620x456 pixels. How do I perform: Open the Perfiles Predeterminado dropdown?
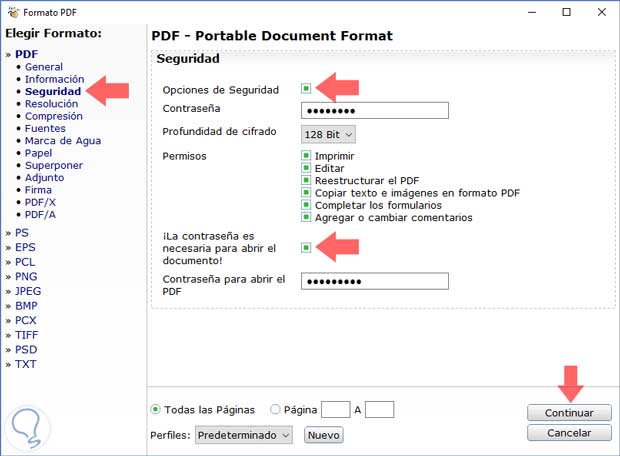(x=243, y=435)
